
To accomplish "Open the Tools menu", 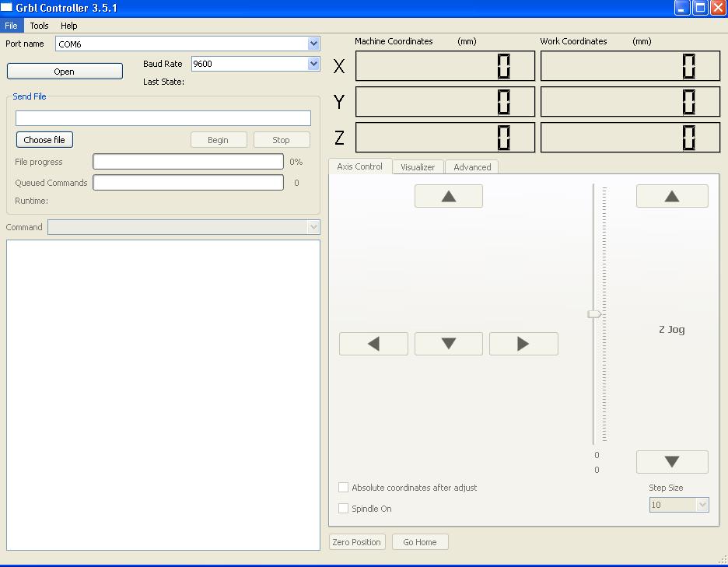I will coord(39,26).
